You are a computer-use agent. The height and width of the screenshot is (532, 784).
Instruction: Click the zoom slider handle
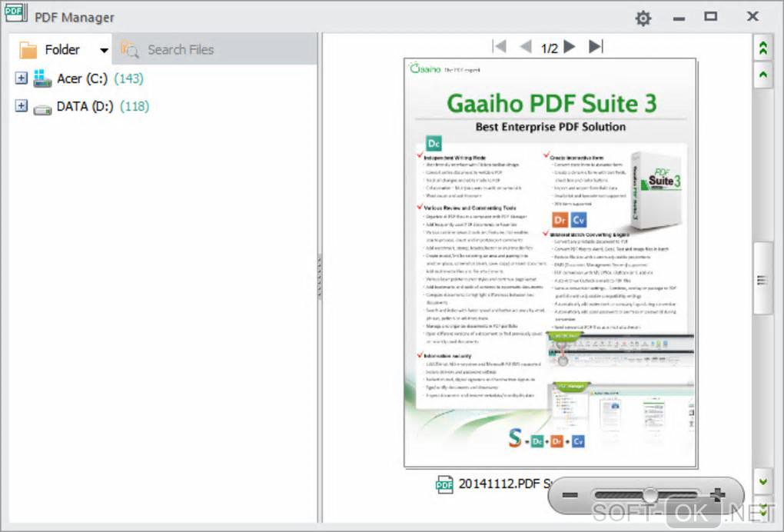650,494
